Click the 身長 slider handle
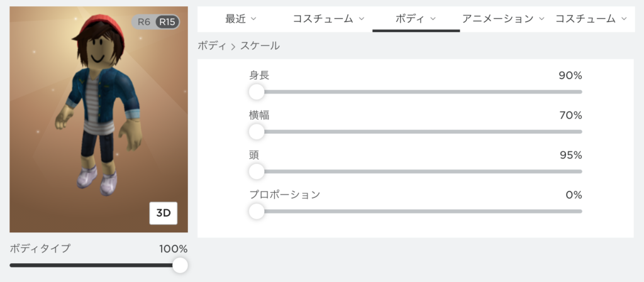 click(x=257, y=92)
